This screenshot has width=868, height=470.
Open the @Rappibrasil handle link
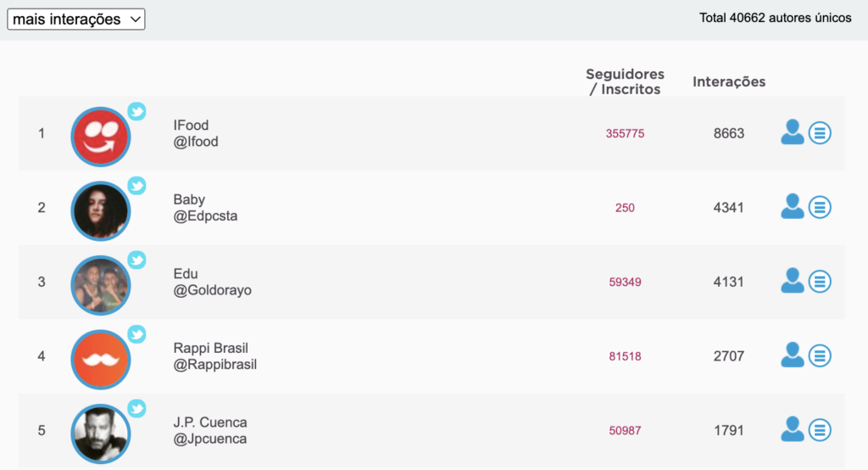point(214,365)
